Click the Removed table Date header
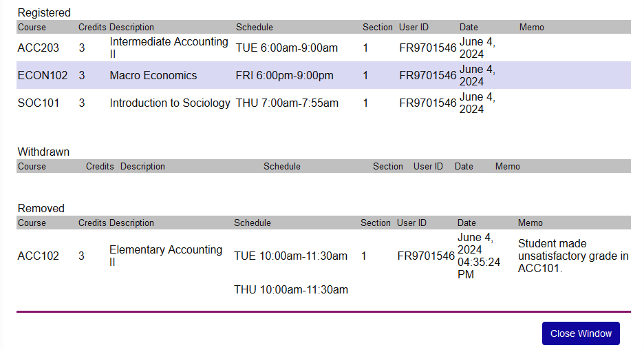 [466, 223]
